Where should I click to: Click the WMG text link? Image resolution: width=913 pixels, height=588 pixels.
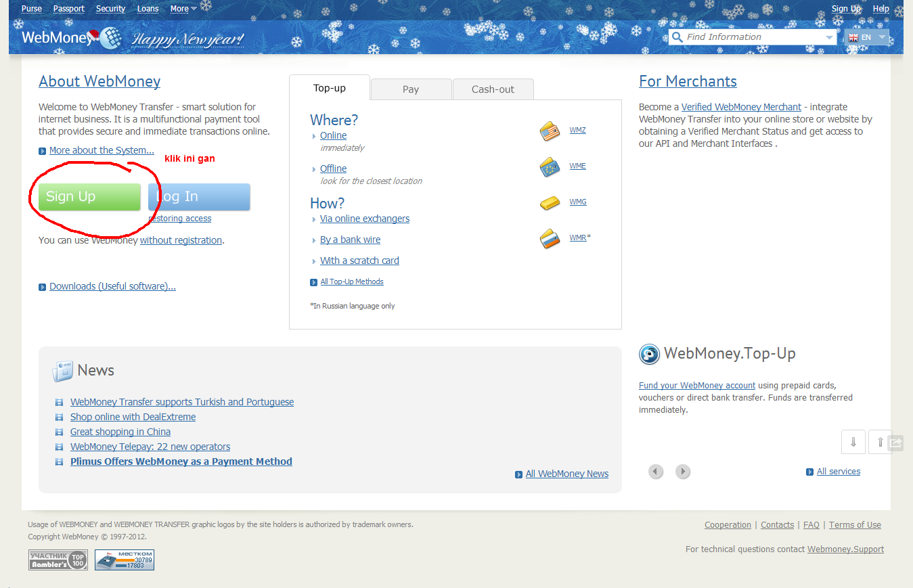point(578,202)
